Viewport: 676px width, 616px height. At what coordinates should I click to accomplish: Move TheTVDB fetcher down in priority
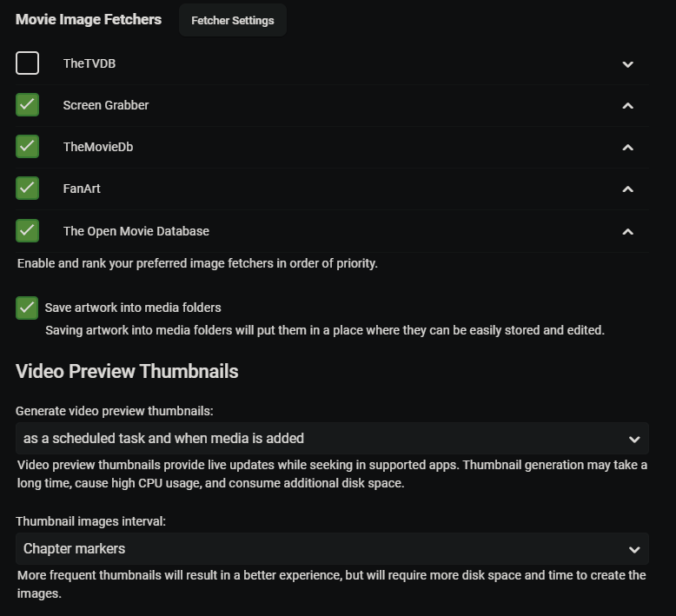[627, 64]
